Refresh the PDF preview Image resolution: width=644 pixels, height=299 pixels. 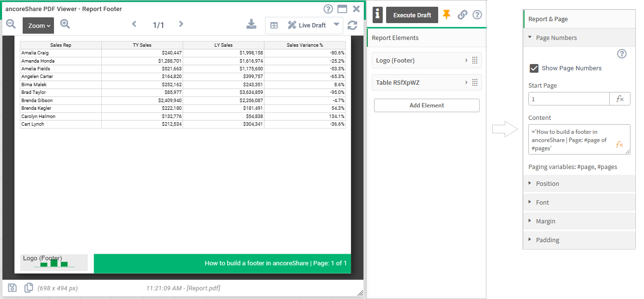[x=352, y=26]
